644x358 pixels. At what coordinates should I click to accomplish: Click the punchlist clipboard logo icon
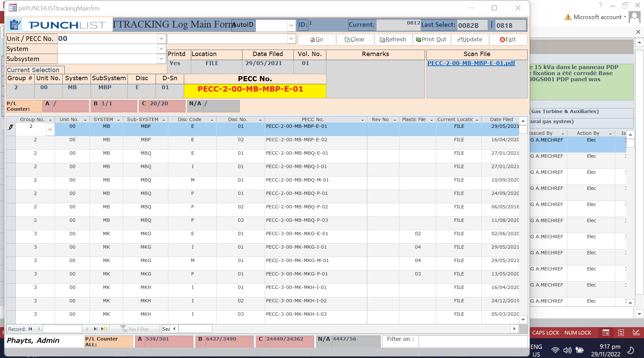(x=15, y=25)
